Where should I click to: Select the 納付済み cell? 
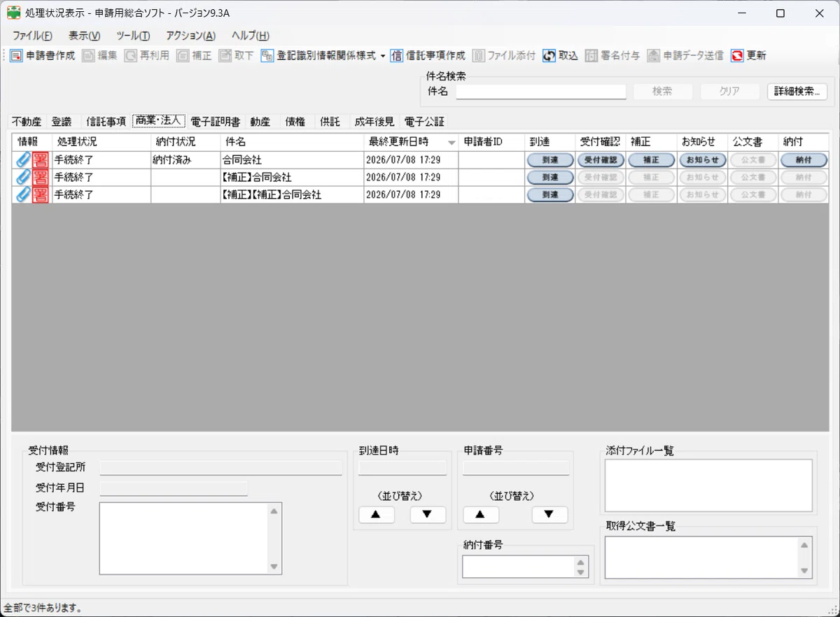coord(185,159)
